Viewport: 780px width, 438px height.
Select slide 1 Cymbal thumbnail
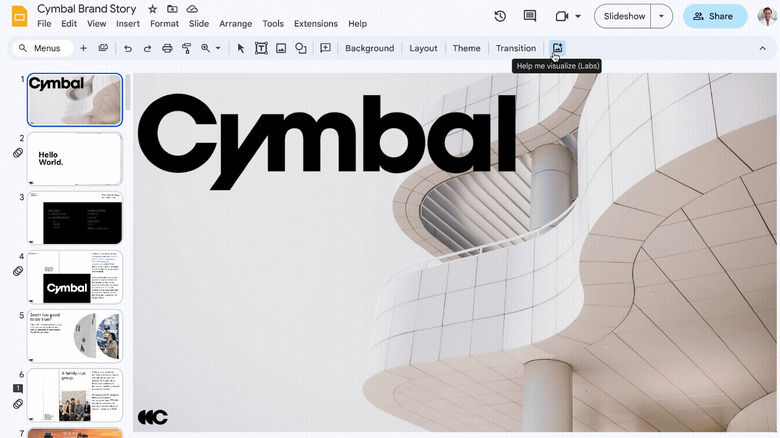point(75,100)
